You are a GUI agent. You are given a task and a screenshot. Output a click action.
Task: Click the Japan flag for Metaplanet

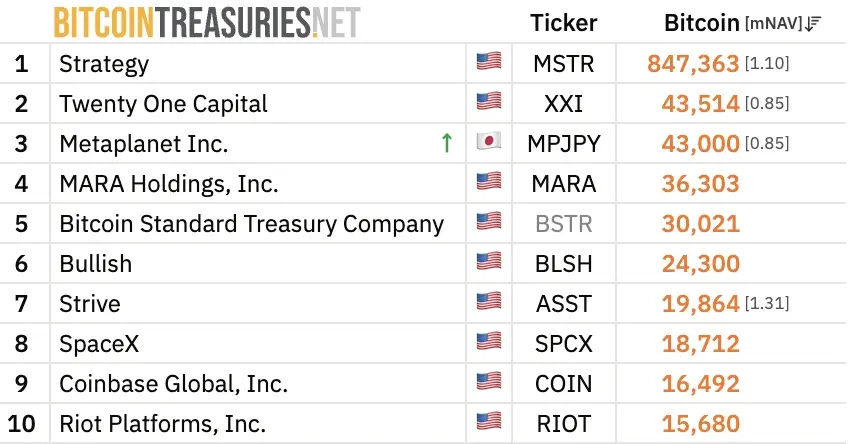(489, 142)
